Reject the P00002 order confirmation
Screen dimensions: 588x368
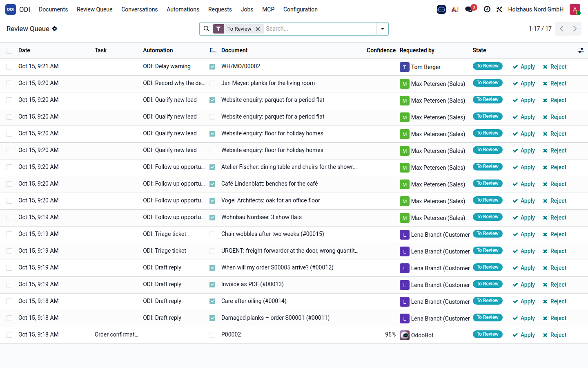point(555,335)
